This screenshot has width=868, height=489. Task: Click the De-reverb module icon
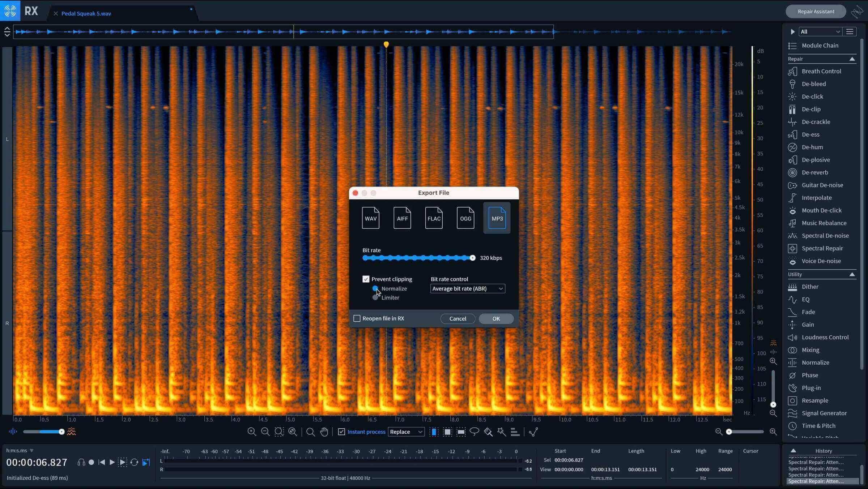[792, 172]
